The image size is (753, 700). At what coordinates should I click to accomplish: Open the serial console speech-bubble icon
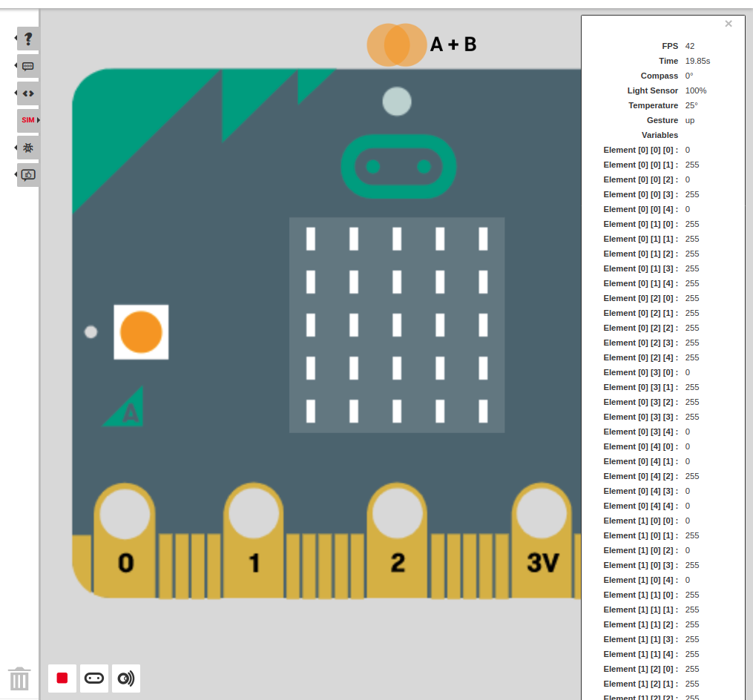tap(28, 66)
